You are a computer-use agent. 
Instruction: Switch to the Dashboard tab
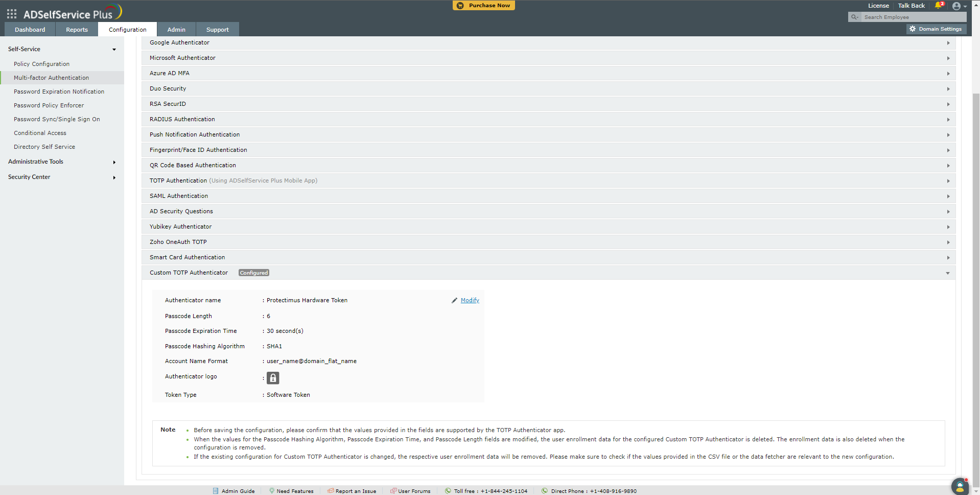30,30
